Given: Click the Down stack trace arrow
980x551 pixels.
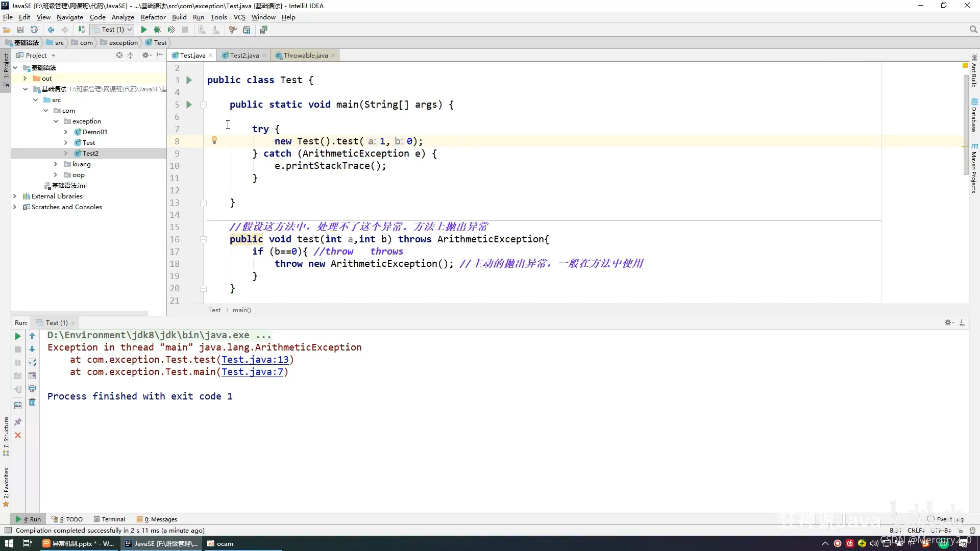Looking at the screenshot, I should 32,349.
